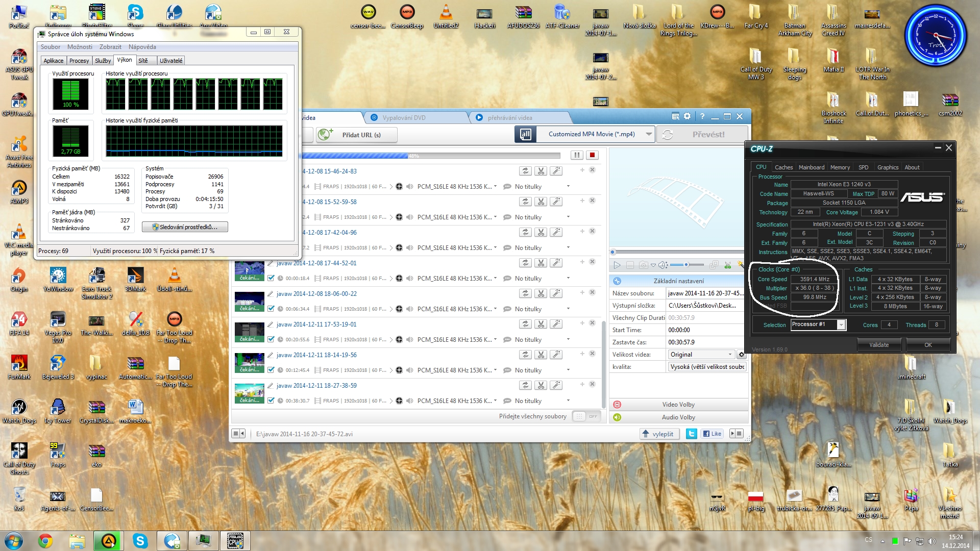Click the preview seek bar handle

pyautogui.click(x=613, y=252)
